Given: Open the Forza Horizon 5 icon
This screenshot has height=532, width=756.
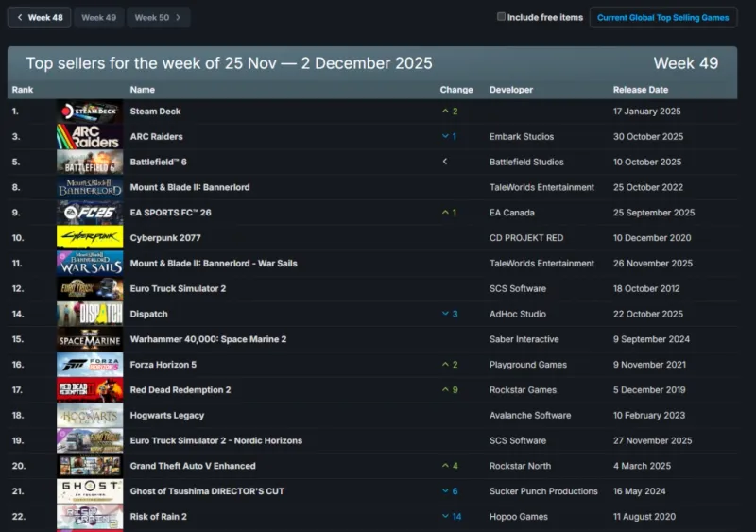Looking at the screenshot, I should [90, 365].
